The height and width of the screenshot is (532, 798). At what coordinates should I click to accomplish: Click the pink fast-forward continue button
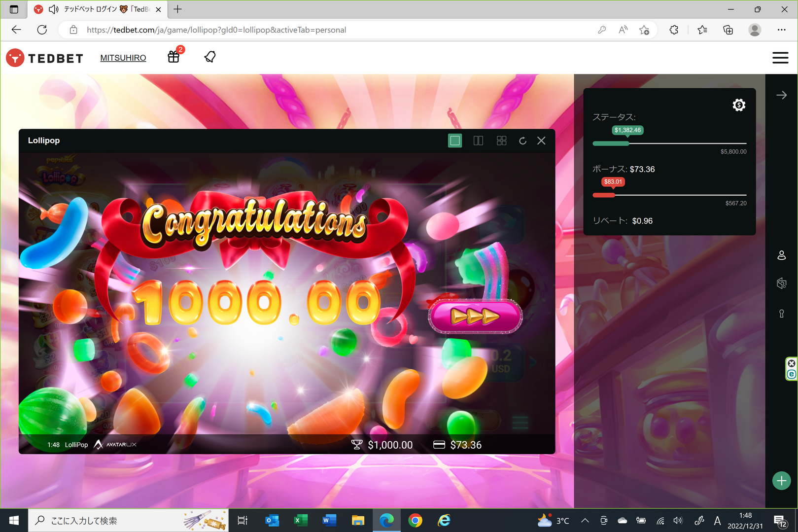click(x=475, y=316)
